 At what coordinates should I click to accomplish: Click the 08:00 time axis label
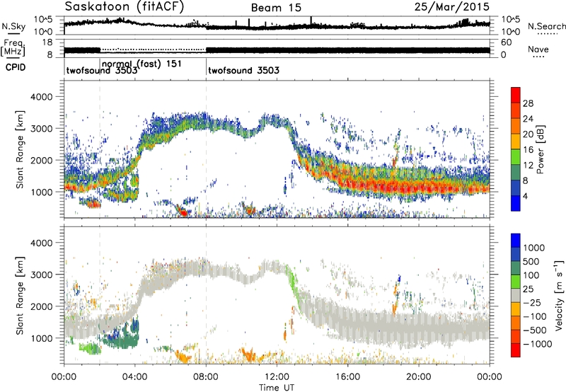coord(206,377)
